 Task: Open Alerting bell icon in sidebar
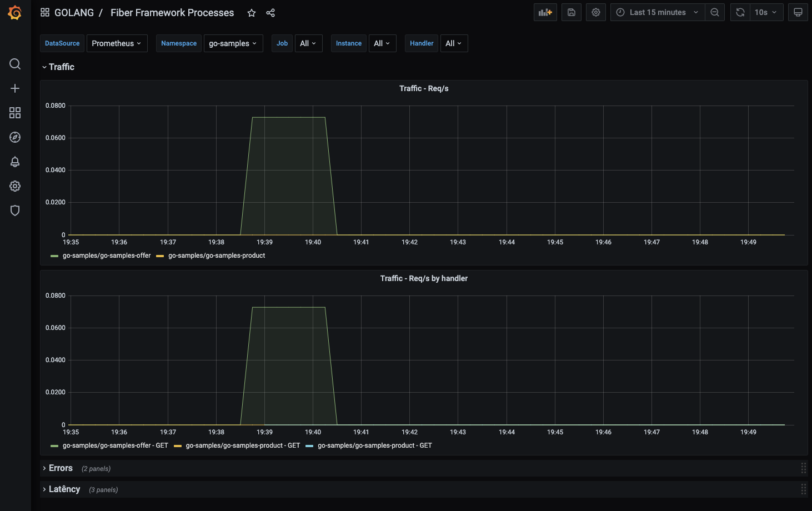[15, 162]
